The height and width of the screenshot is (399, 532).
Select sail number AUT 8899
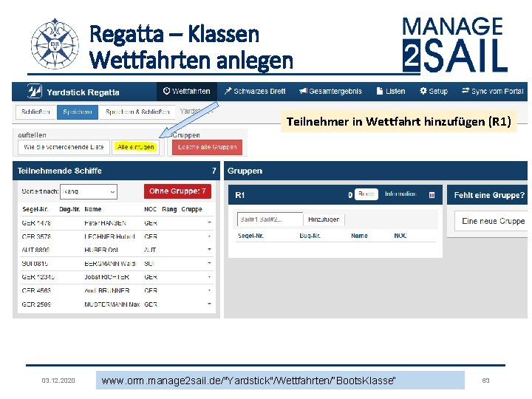click(35, 250)
